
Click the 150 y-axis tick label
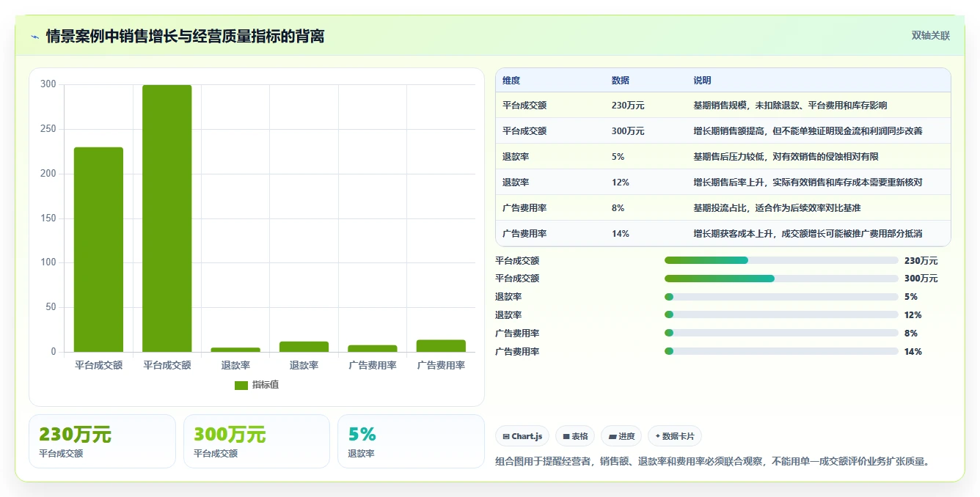(48, 218)
